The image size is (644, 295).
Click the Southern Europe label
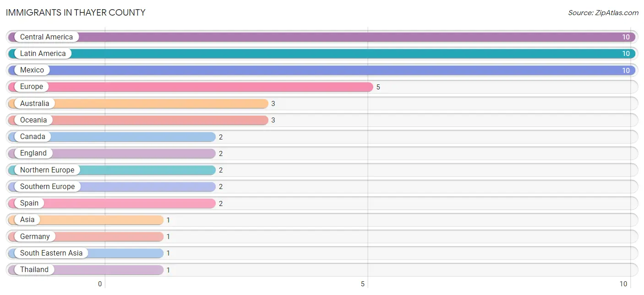pos(47,187)
